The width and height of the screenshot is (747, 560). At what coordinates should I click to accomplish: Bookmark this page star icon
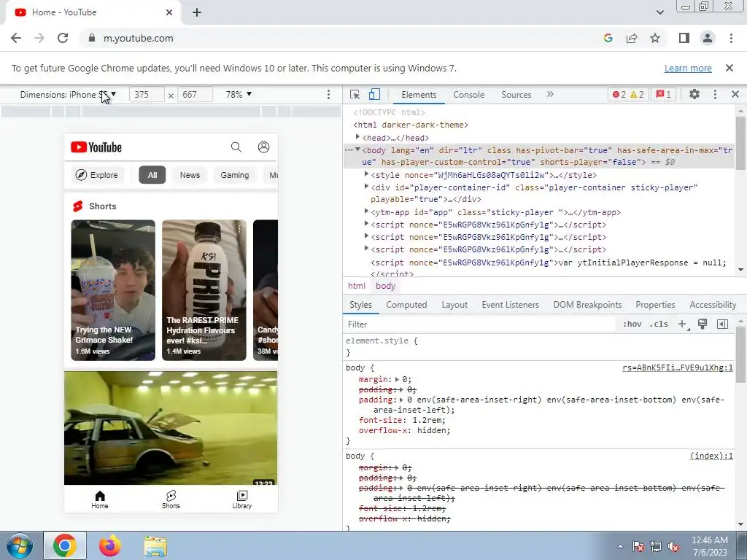click(x=655, y=38)
